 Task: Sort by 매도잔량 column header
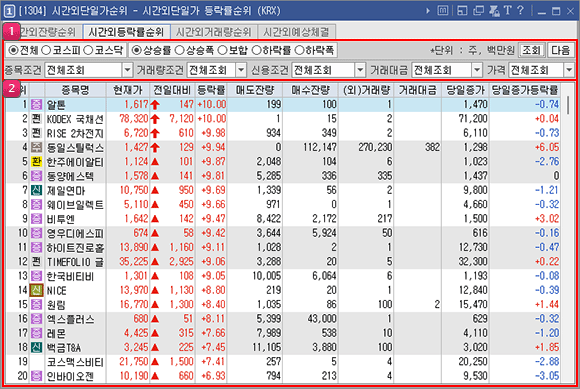click(x=255, y=90)
